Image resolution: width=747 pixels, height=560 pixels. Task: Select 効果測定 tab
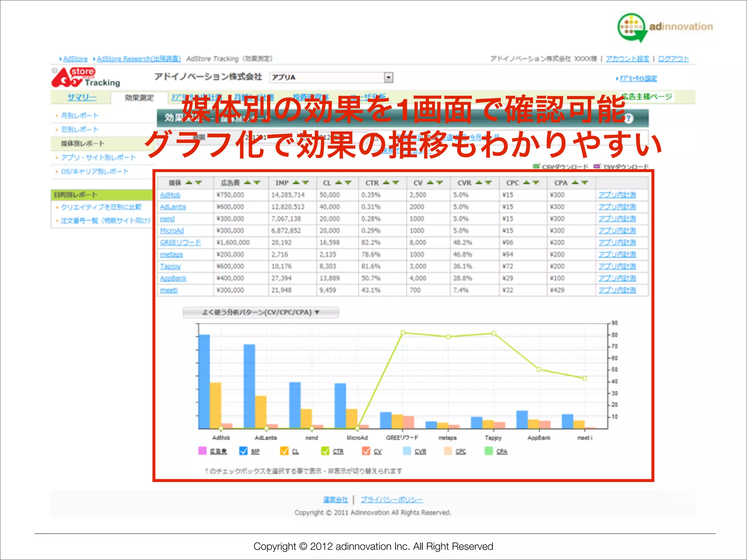tap(139, 98)
